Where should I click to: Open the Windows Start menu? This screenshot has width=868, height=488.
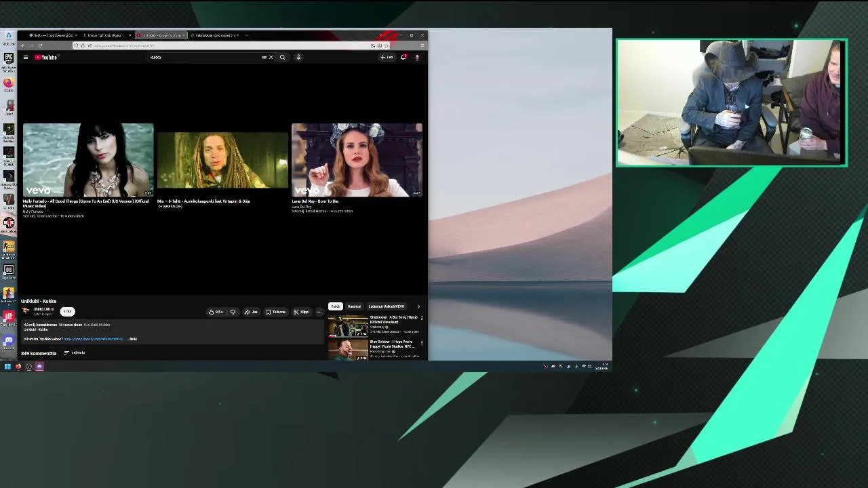[x=7, y=367]
